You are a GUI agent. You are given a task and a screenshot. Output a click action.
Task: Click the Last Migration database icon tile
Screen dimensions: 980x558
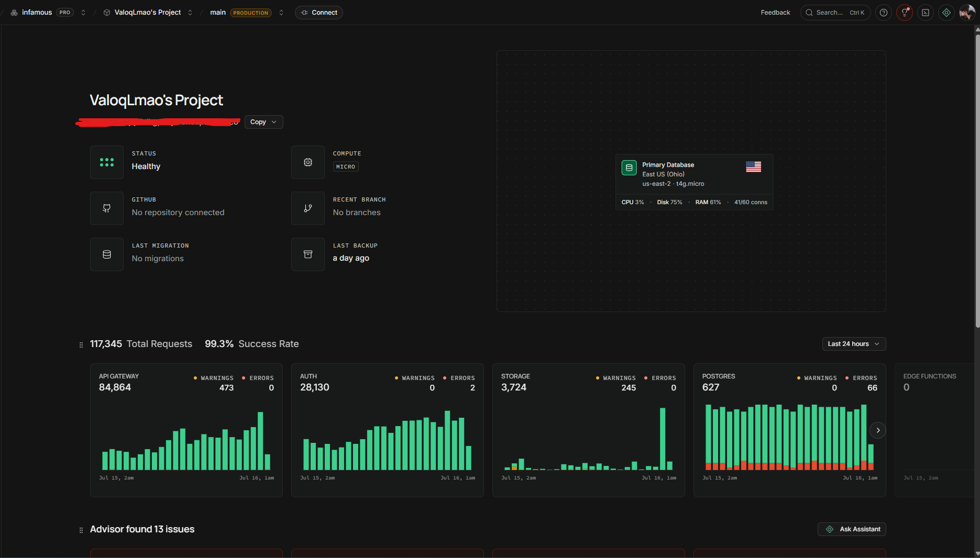tap(107, 254)
